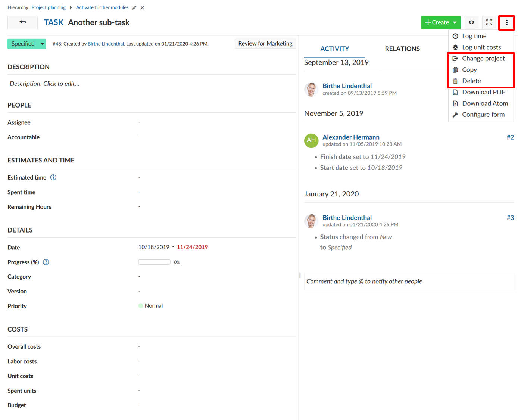Go back using the arrow button
Image resolution: width=518 pixels, height=420 pixels.
22,22
